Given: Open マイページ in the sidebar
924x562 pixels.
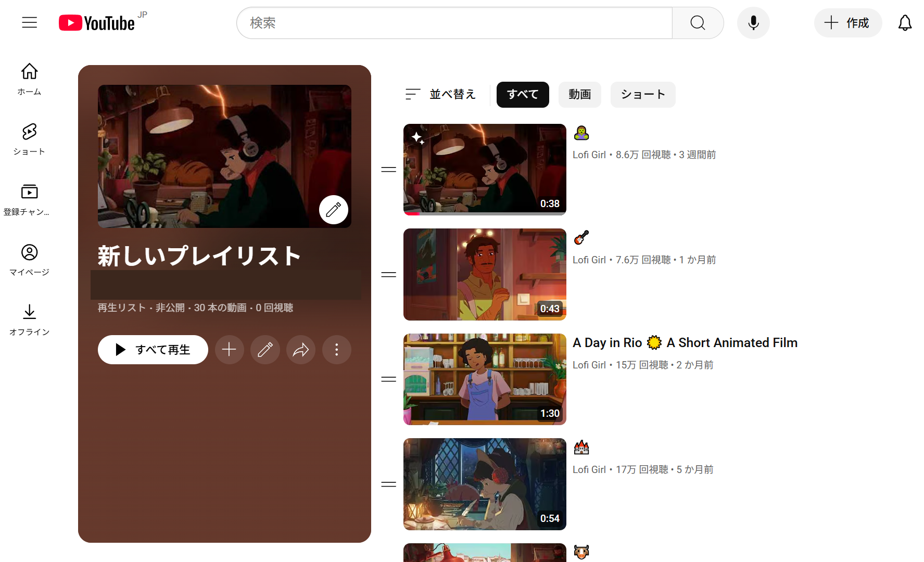Looking at the screenshot, I should pos(29,260).
